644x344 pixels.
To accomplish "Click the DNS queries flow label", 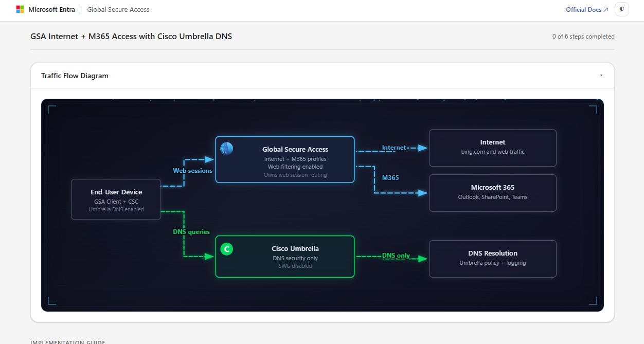I will pos(191,232).
